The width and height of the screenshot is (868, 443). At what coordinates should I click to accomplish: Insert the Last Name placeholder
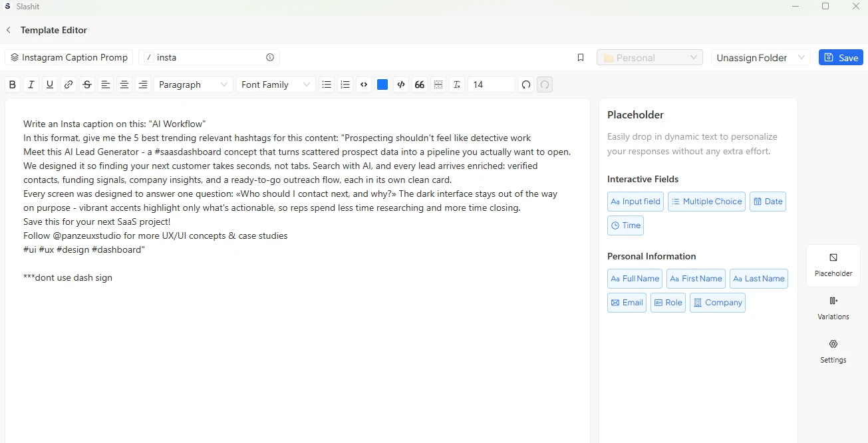[759, 279]
